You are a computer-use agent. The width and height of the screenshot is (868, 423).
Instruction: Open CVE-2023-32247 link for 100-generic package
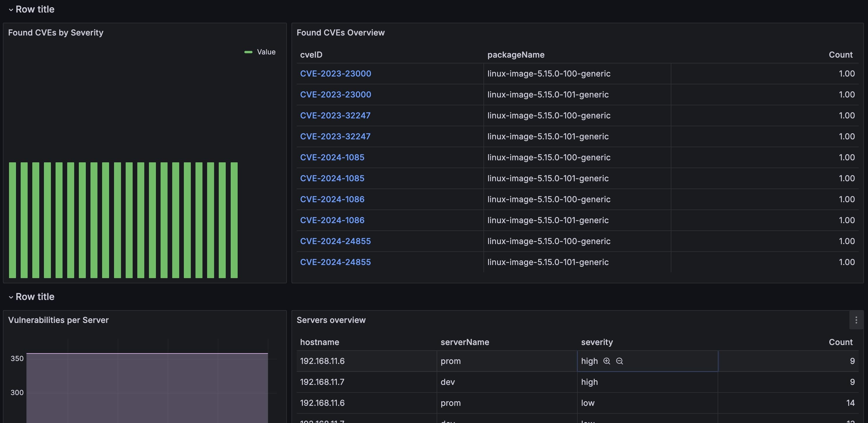pyautogui.click(x=335, y=115)
